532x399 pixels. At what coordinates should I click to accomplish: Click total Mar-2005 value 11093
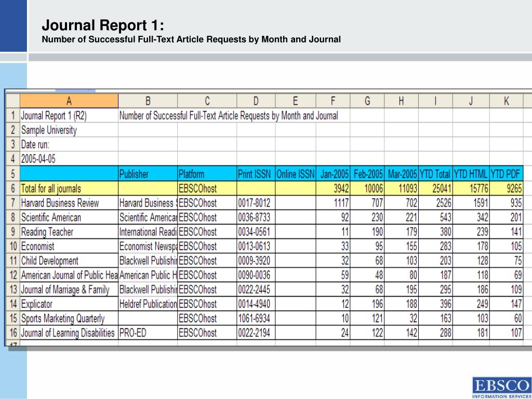tap(402, 188)
